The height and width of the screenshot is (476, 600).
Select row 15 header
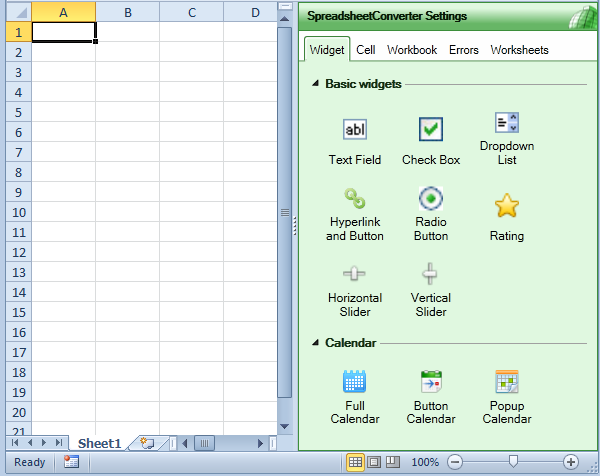[18, 312]
